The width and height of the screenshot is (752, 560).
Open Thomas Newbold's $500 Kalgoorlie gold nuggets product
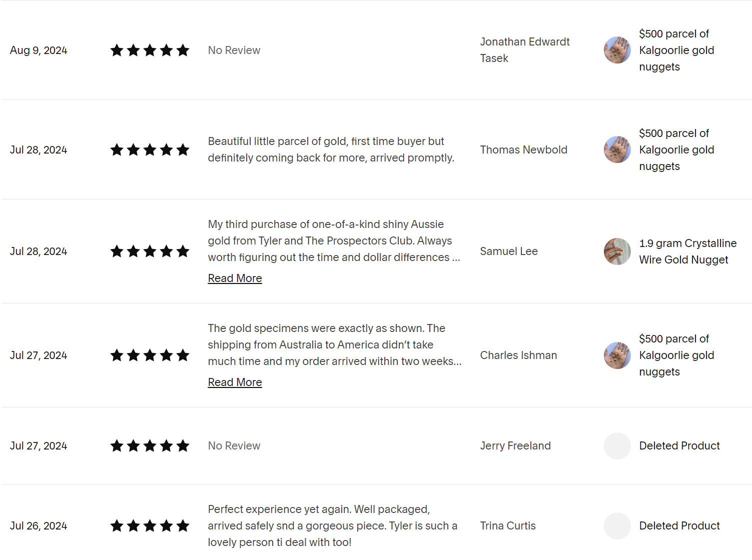(676, 150)
